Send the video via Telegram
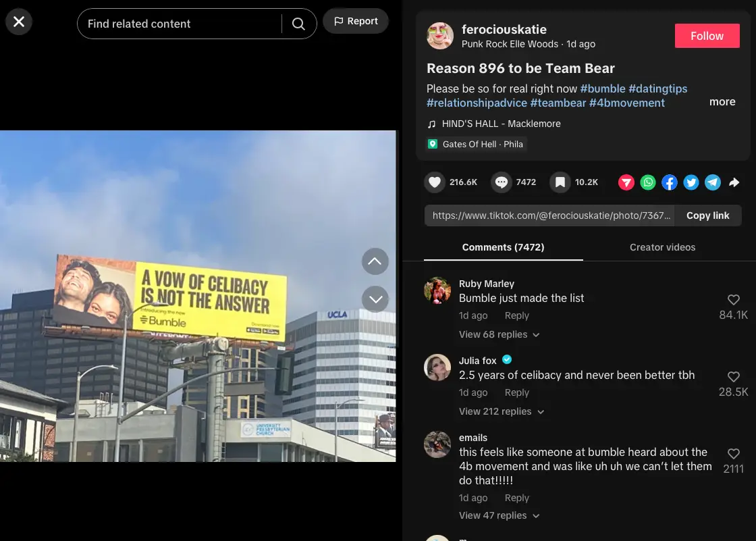The image size is (756, 541). (x=713, y=182)
